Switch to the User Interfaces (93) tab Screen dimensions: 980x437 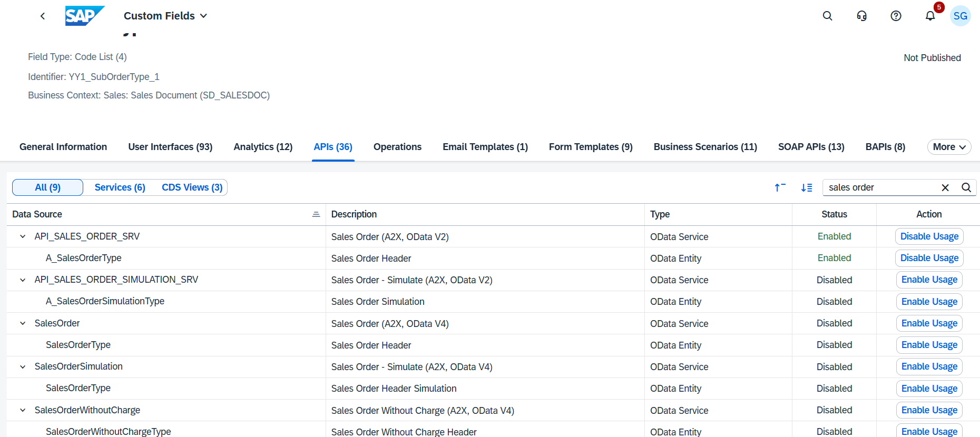[170, 147]
